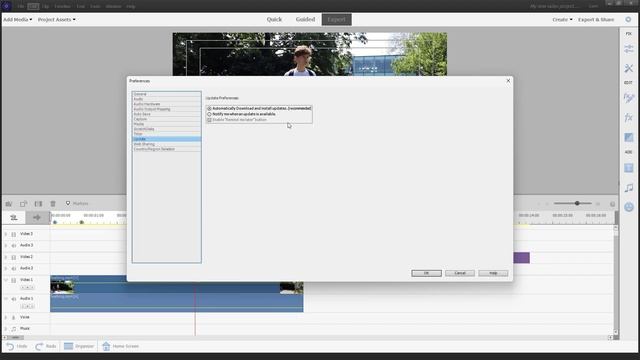Open the Applied Effects panel icon
The image size is (640, 360).
tap(629, 98)
